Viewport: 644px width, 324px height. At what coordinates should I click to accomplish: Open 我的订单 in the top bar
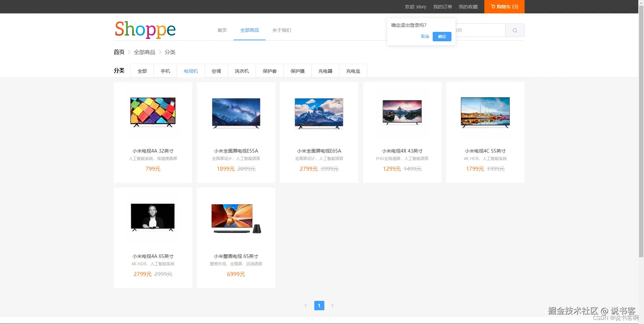point(442,6)
